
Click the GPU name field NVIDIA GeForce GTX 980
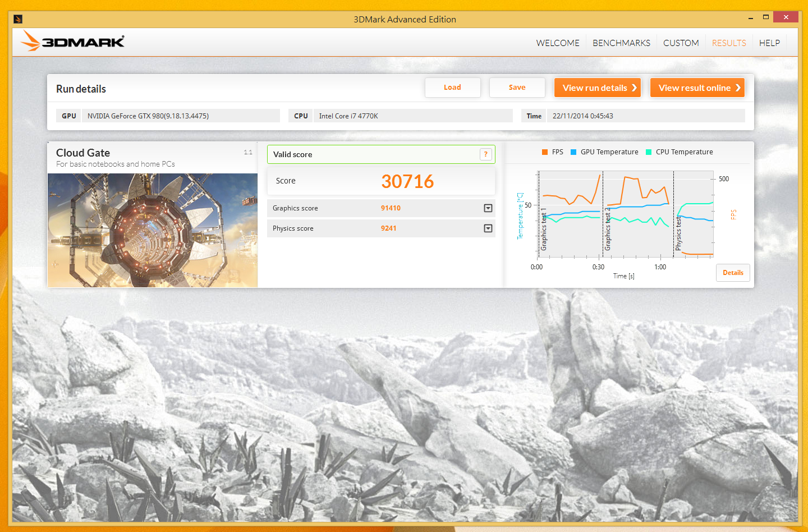[181, 116]
